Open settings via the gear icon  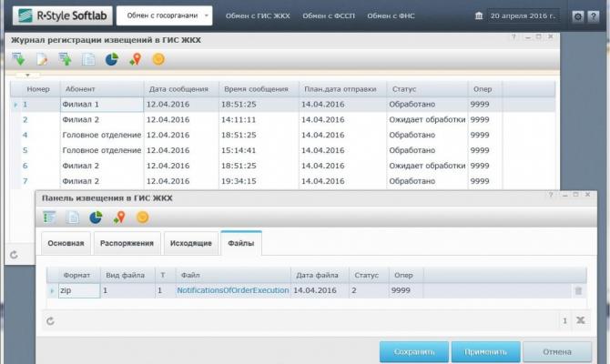click(x=578, y=16)
